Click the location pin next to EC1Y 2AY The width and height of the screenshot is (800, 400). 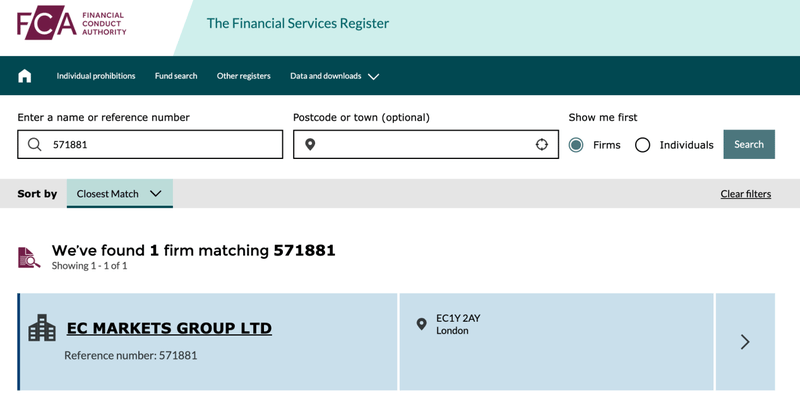pos(421,324)
